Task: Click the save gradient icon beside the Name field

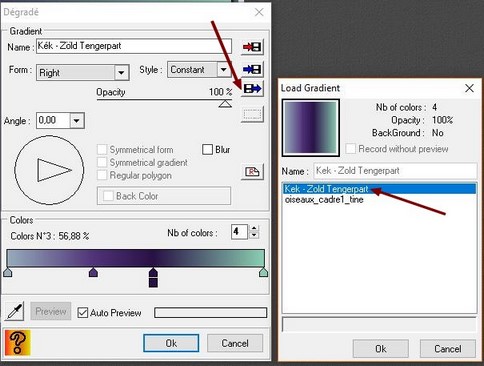Action: (252, 47)
